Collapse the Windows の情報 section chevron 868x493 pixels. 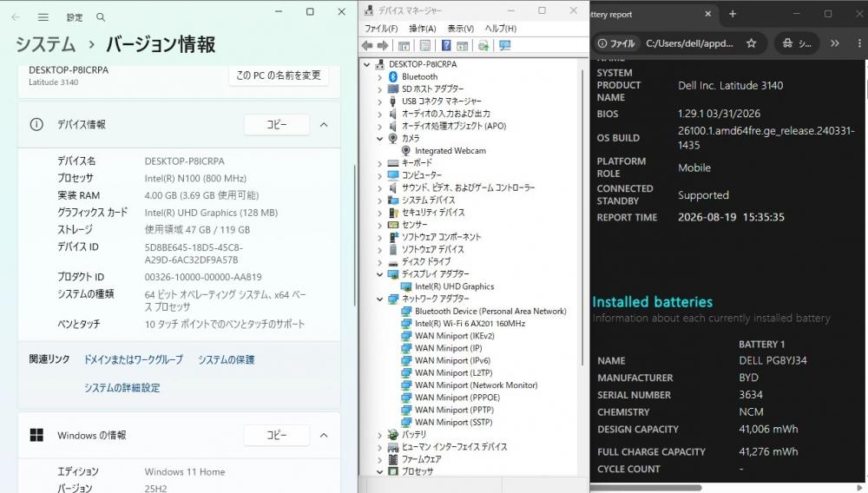[324, 435]
